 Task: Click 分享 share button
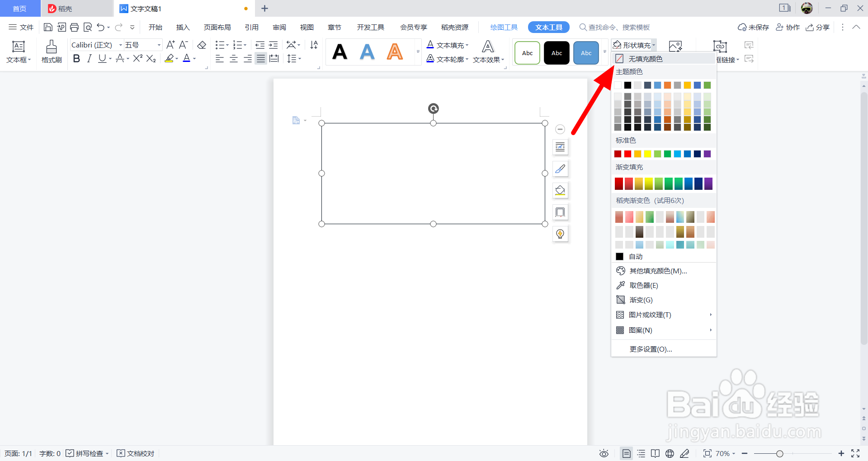click(818, 27)
